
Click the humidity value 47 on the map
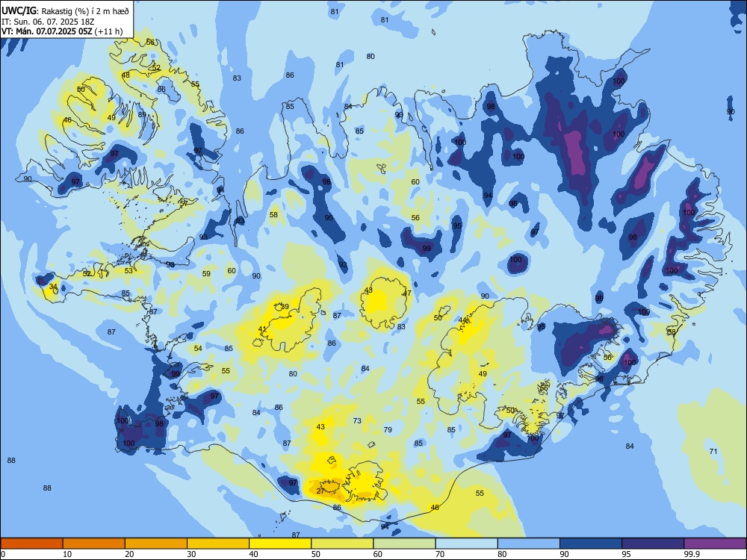407,293
